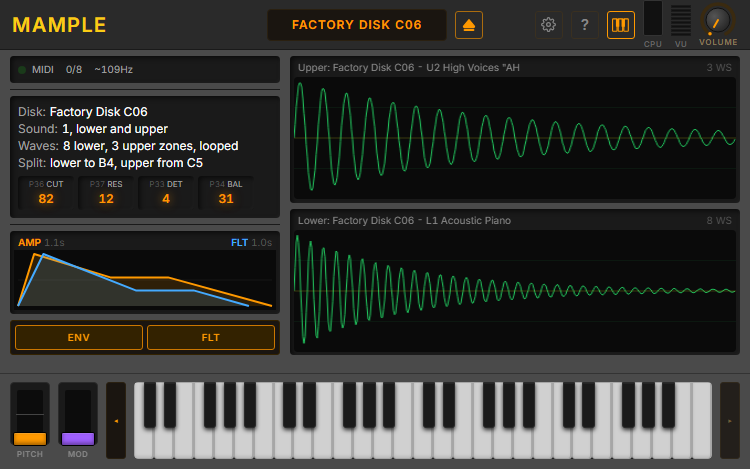
Task: Click the Waves: 8 lower, 3 upper zones line
Action: [x=128, y=146]
